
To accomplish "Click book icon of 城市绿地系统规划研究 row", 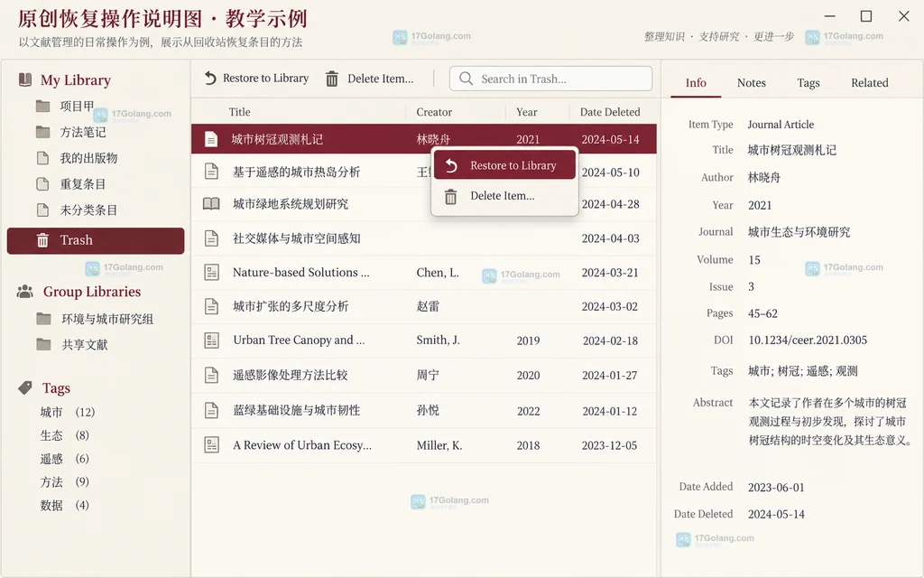I will (x=211, y=204).
